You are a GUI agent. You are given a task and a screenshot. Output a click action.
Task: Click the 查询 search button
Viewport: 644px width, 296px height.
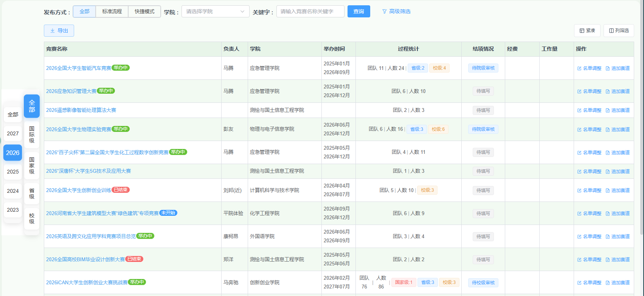coord(358,11)
